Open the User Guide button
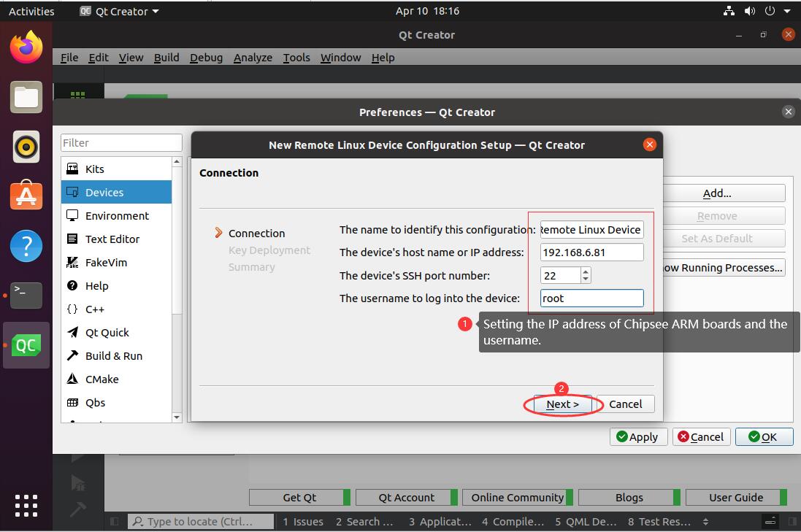 coord(736,497)
